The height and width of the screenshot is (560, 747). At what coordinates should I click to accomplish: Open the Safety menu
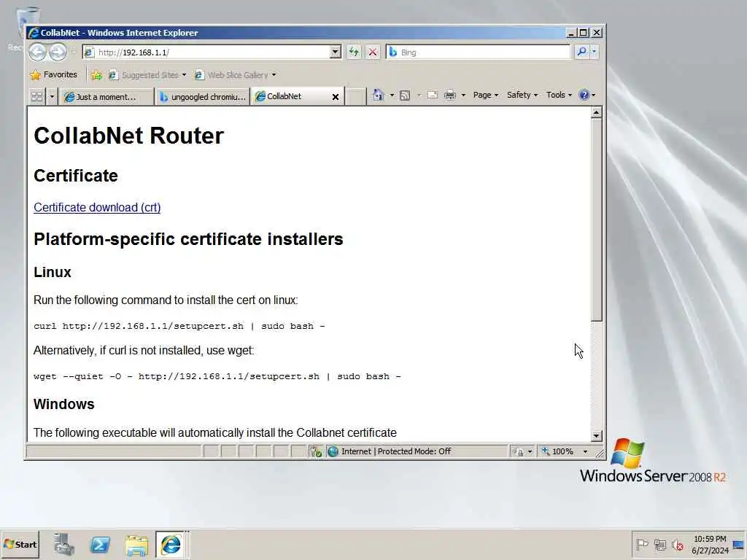coord(522,95)
